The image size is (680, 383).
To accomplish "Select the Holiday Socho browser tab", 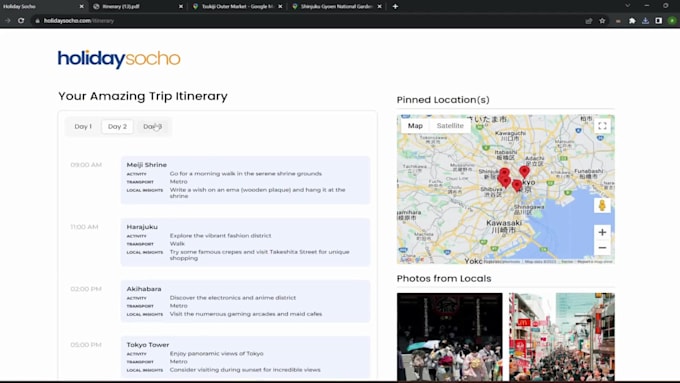I will tap(42, 7).
